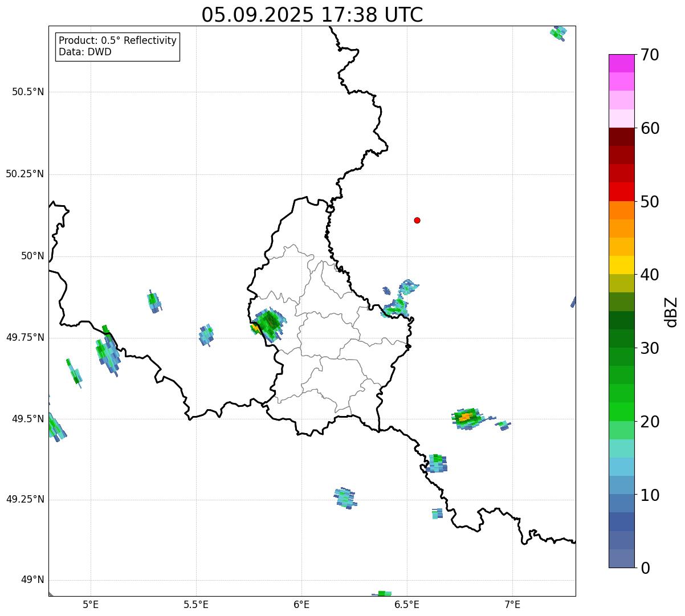
Task: Click the green radar cell on Luxembourg's western border
Action: pyautogui.click(x=268, y=324)
